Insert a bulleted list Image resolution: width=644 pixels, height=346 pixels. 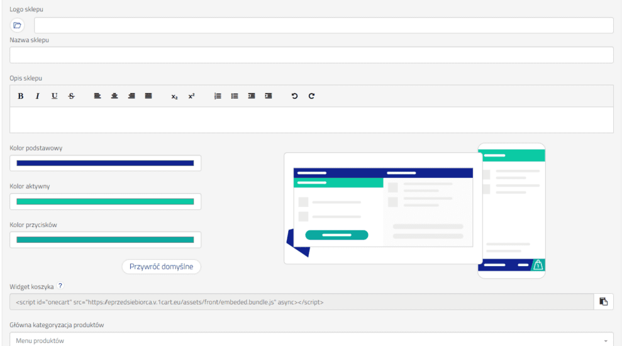point(235,96)
